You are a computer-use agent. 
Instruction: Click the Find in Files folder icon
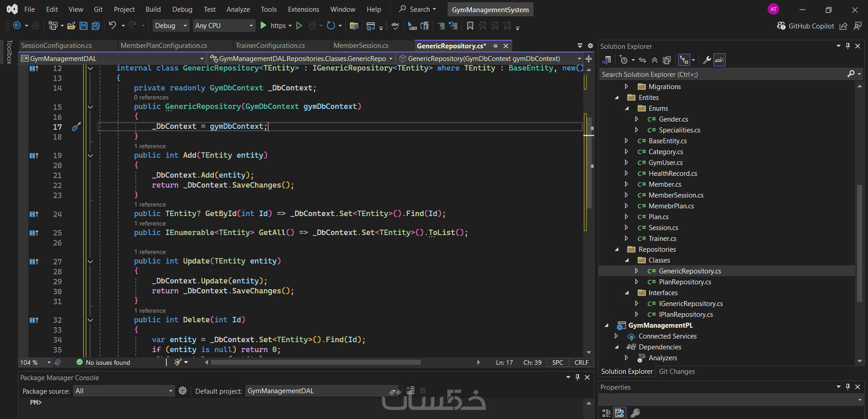click(354, 26)
